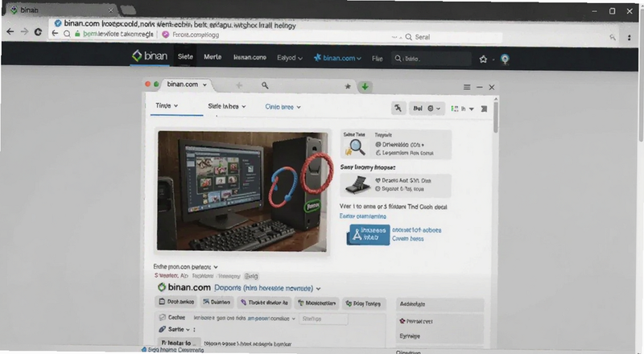Open the blue Cinio dropdown
This screenshot has height=354, width=644.
click(283, 107)
